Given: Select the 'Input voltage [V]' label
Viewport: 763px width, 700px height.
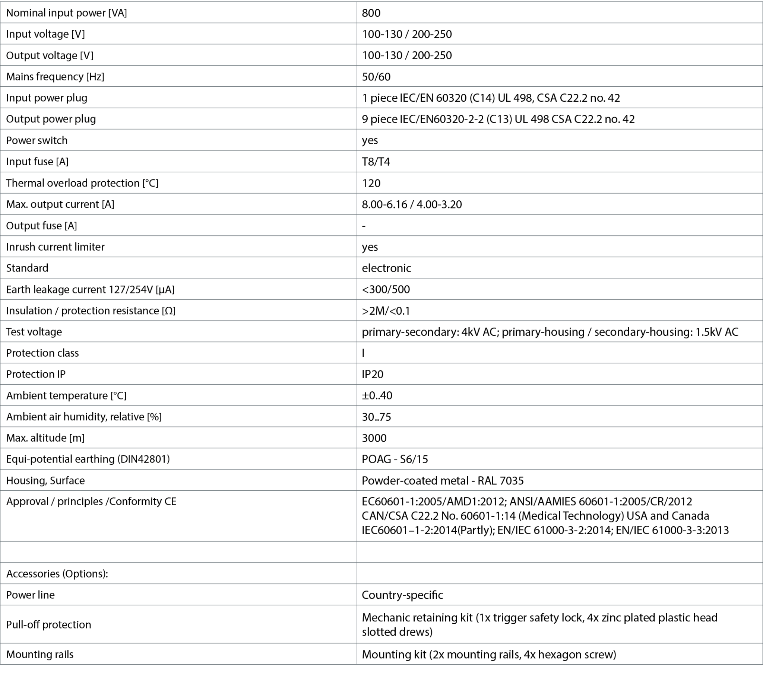Looking at the screenshot, I should click(x=45, y=34).
